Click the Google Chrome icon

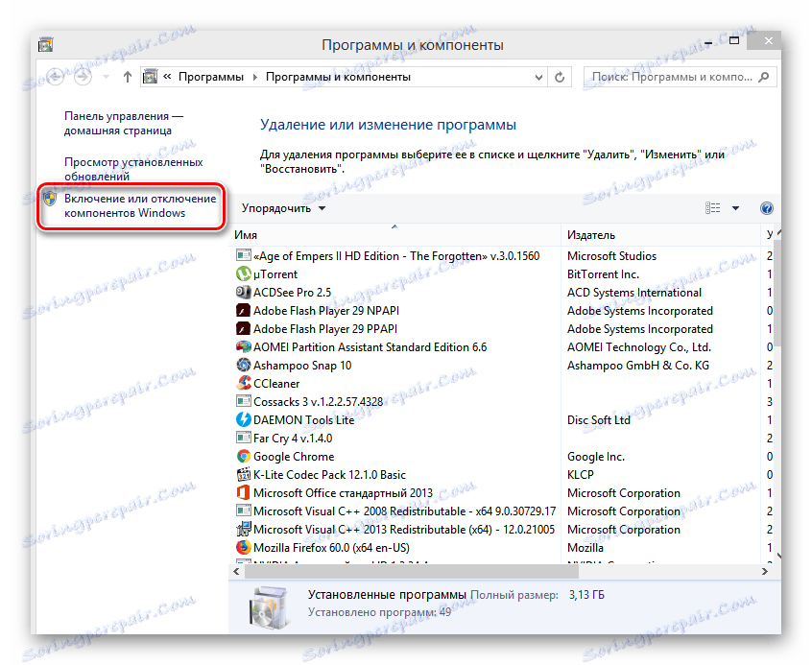244,456
